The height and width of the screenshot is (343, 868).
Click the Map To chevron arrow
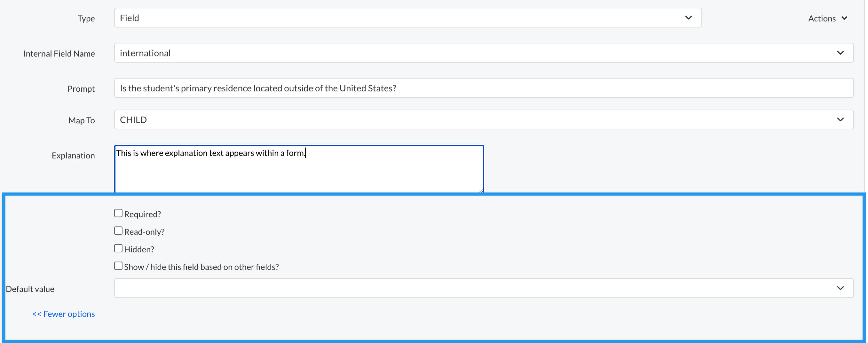[x=840, y=120]
